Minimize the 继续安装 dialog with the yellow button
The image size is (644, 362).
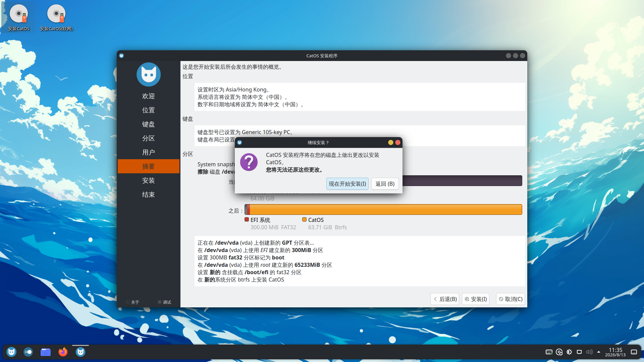pyautogui.click(x=390, y=142)
